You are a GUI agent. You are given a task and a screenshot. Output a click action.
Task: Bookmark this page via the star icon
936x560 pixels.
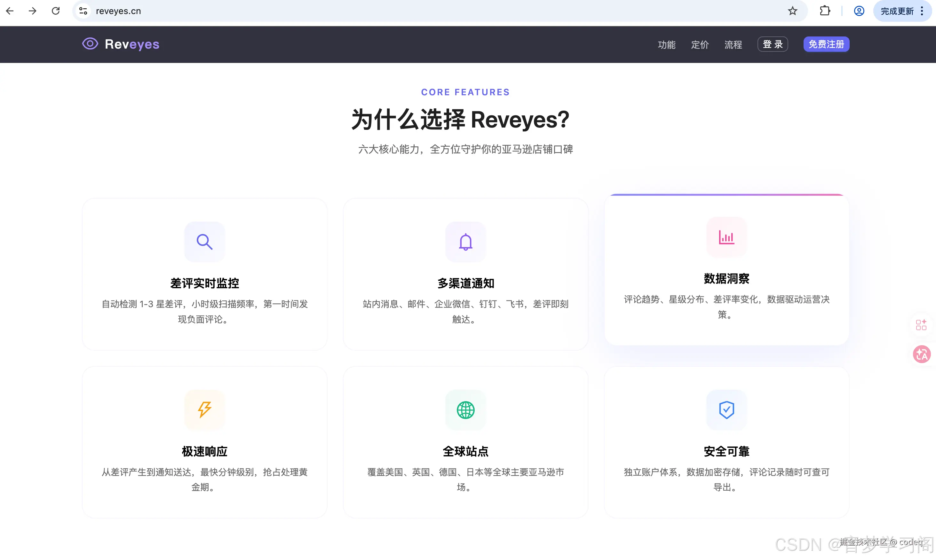pos(793,11)
